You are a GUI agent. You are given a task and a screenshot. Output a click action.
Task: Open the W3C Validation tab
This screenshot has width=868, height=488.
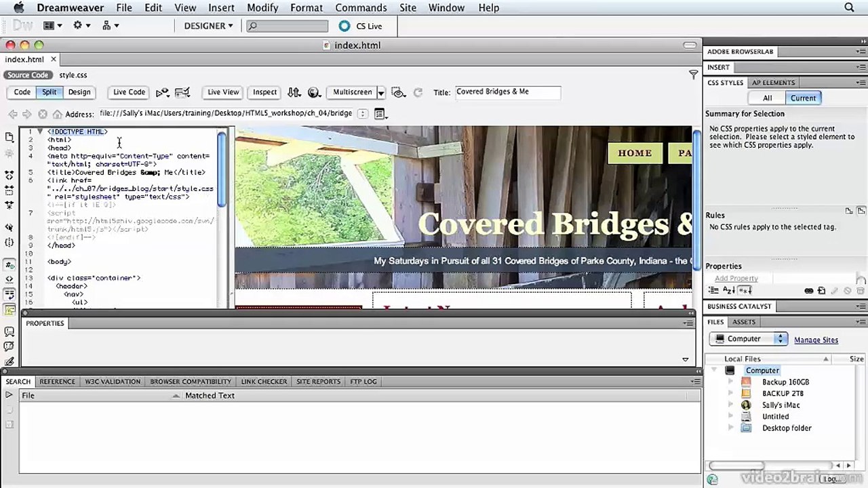113,382
